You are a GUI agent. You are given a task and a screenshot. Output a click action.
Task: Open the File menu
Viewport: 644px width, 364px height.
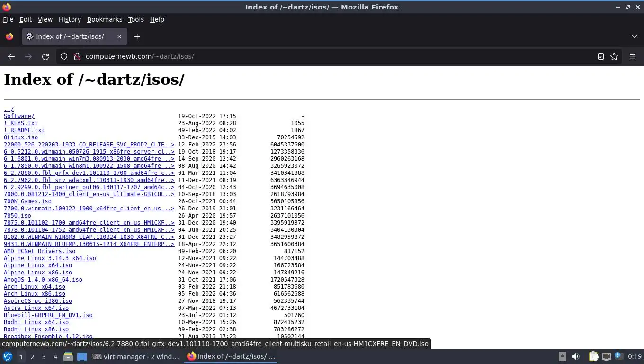(8, 19)
